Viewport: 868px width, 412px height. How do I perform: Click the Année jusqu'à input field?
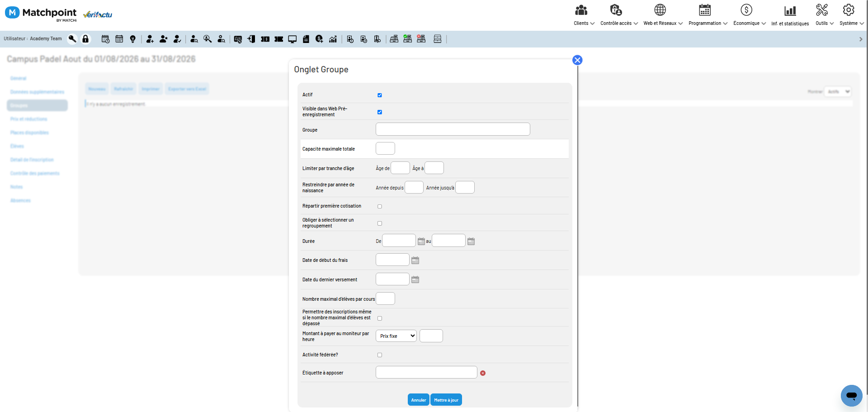465,187
